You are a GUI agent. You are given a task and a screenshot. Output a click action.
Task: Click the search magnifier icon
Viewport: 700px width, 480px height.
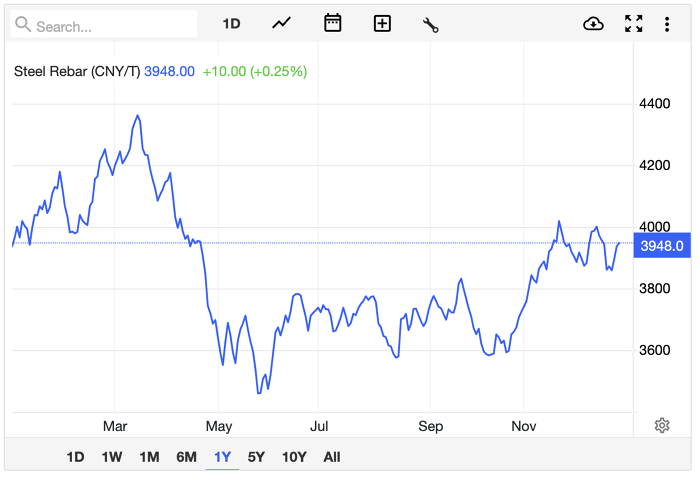[x=23, y=24]
